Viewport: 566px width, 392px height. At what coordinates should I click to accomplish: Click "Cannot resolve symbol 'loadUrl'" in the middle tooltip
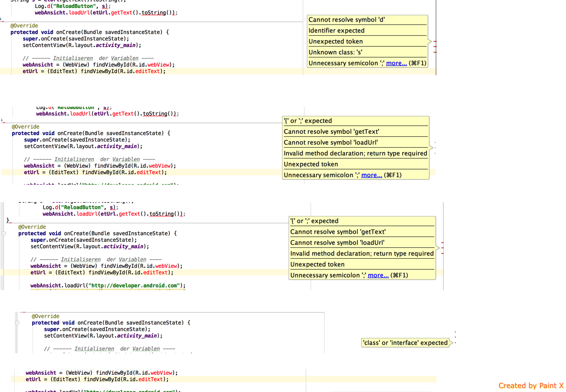point(330,142)
